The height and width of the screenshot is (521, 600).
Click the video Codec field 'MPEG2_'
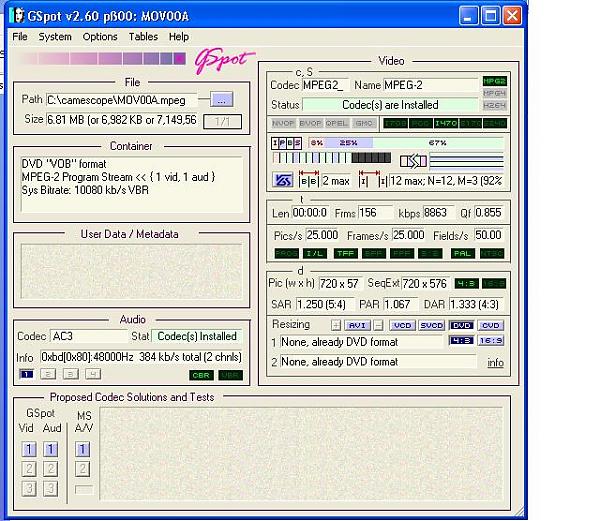point(326,85)
